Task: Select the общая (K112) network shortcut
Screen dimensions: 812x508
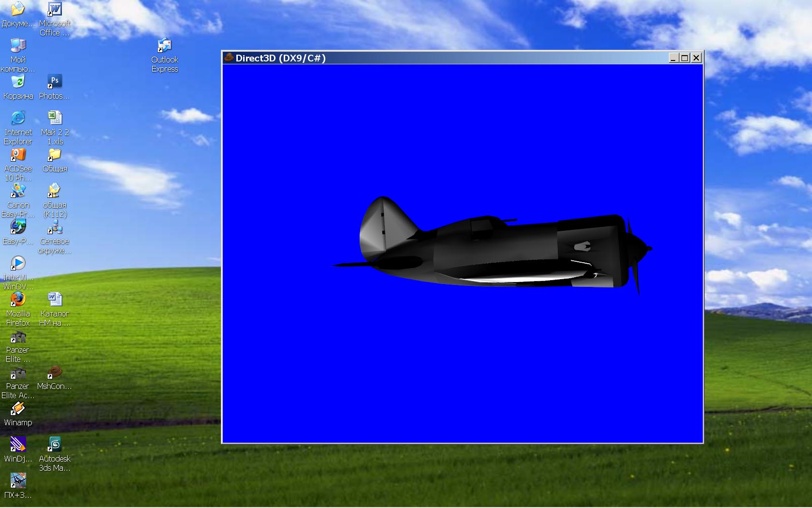Action: coord(55,200)
